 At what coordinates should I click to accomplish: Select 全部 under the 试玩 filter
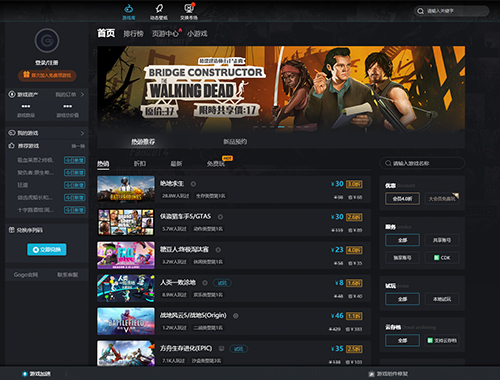pos(402,299)
